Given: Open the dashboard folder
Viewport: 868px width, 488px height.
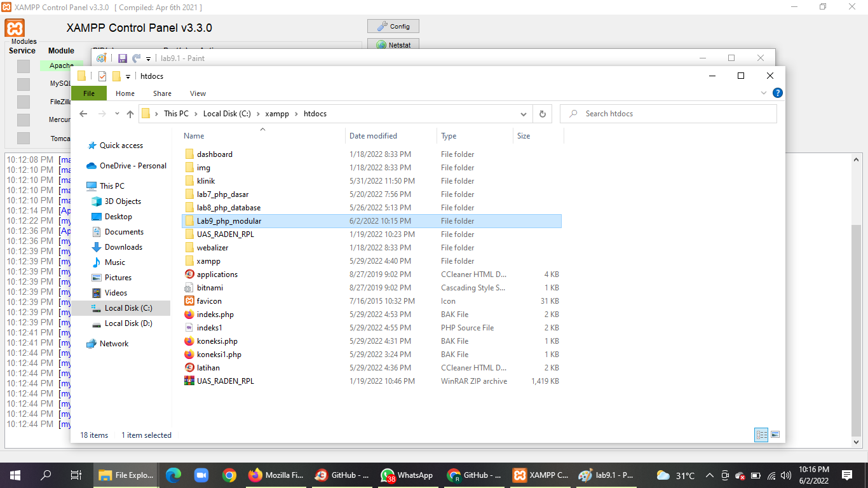Looking at the screenshot, I should (214, 154).
